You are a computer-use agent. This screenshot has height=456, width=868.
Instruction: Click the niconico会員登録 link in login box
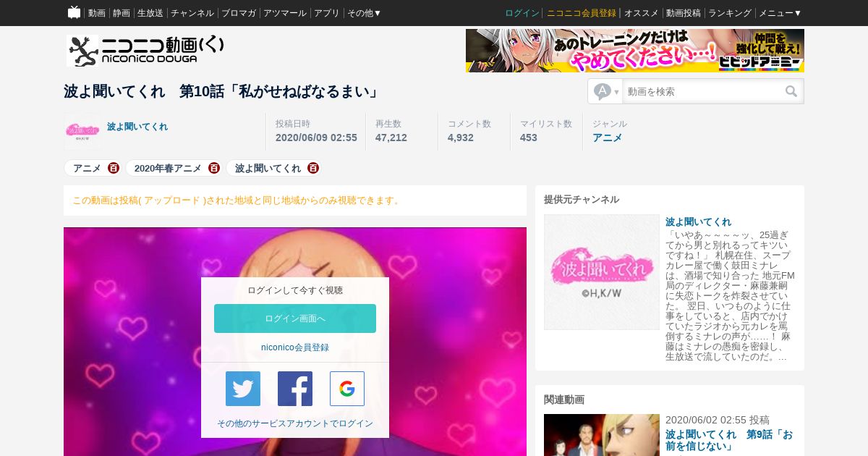(x=295, y=347)
